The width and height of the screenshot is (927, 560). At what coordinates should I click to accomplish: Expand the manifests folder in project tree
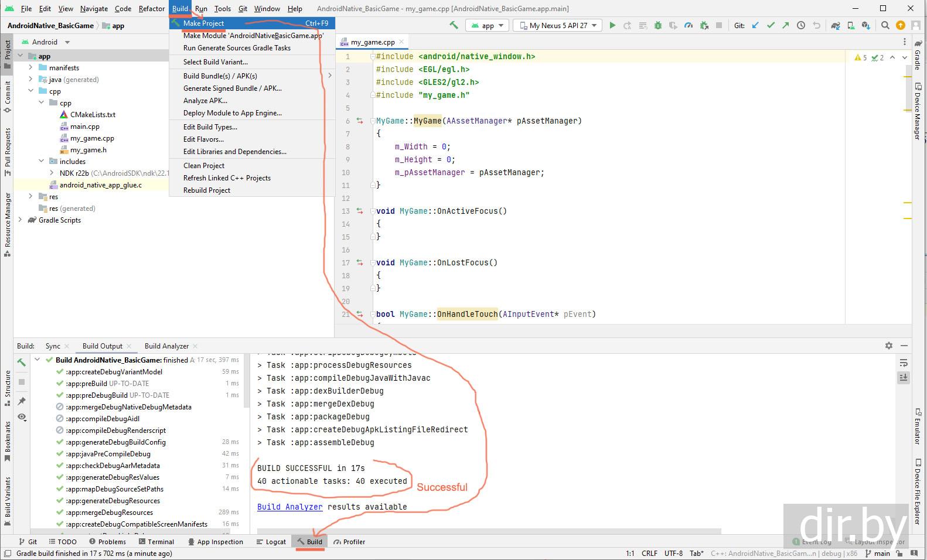pos(31,68)
